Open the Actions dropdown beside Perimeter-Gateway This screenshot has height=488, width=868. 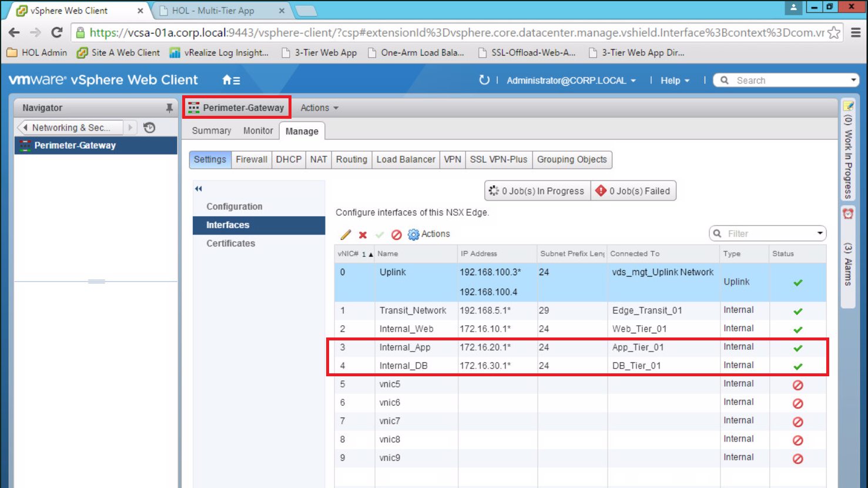click(319, 108)
